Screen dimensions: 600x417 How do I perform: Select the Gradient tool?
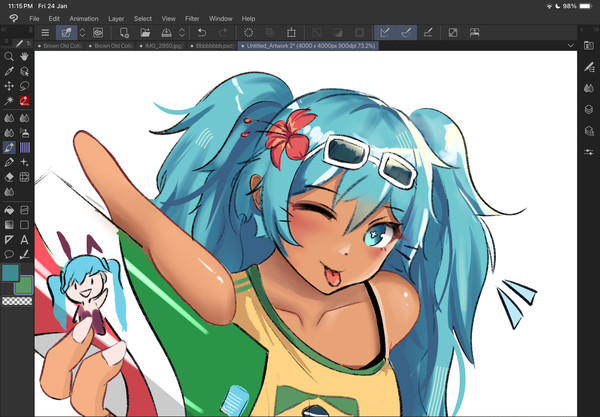[9, 225]
